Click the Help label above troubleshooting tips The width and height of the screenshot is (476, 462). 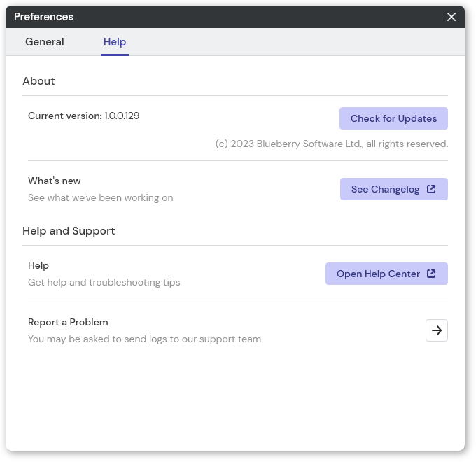[x=38, y=265]
